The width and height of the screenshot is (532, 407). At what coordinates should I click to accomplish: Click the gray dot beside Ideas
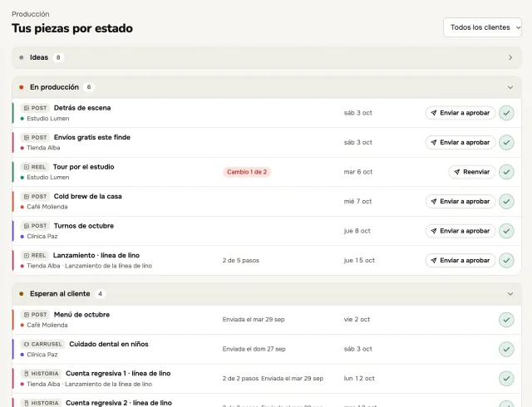pyautogui.click(x=22, y=57)
